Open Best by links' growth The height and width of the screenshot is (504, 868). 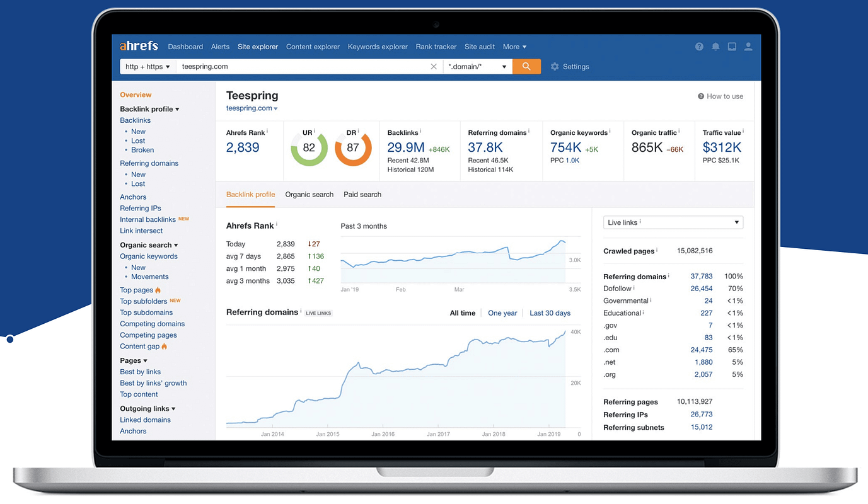coord(153,383)
